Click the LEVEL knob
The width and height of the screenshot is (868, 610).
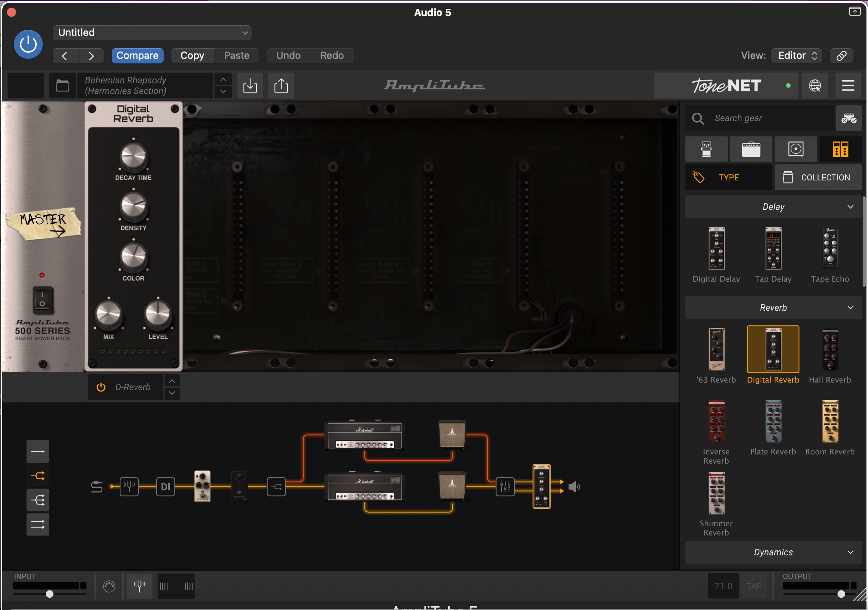(158, 315)
